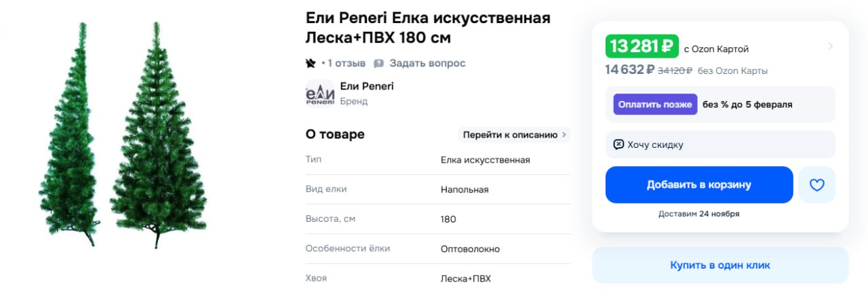
Task: Click the "Задать вопрос" link text
Action: click(x=427, y=63)
